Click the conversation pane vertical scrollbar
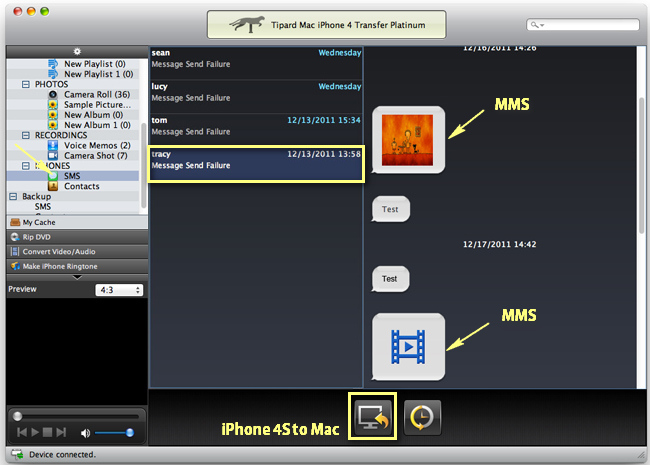Screen dimensions: 650x465 coord(642,166)
